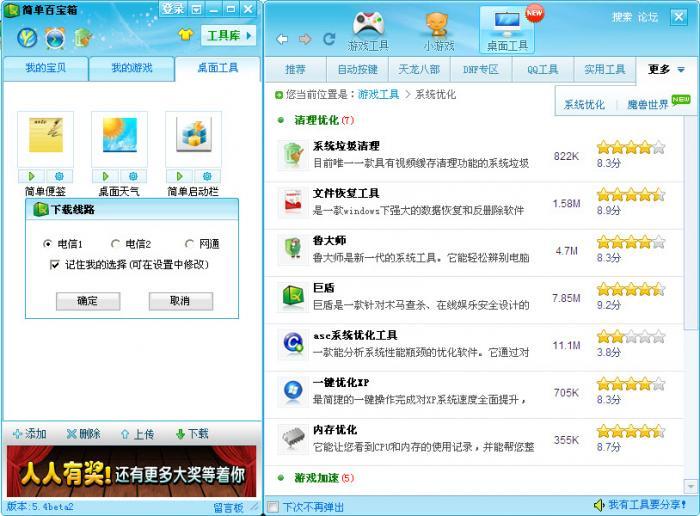Open the 简单便签 sticky note thumbnail
The width and height of the screenshot is (700, 516).
click(46, 139)
